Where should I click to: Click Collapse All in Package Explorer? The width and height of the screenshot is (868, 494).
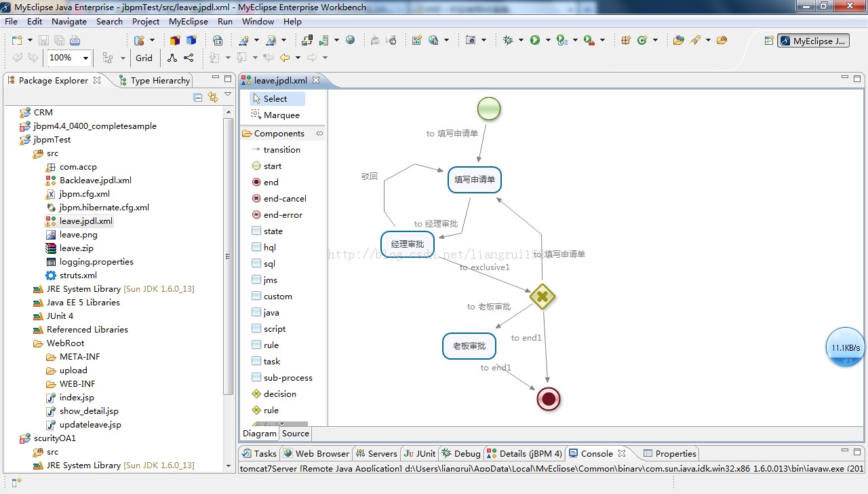point(198,98)
